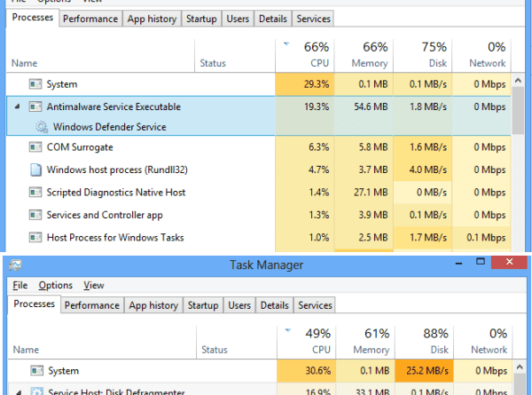
Task: Switch to Users tab in lower Task Manager
Action: [x=239, y=305]
